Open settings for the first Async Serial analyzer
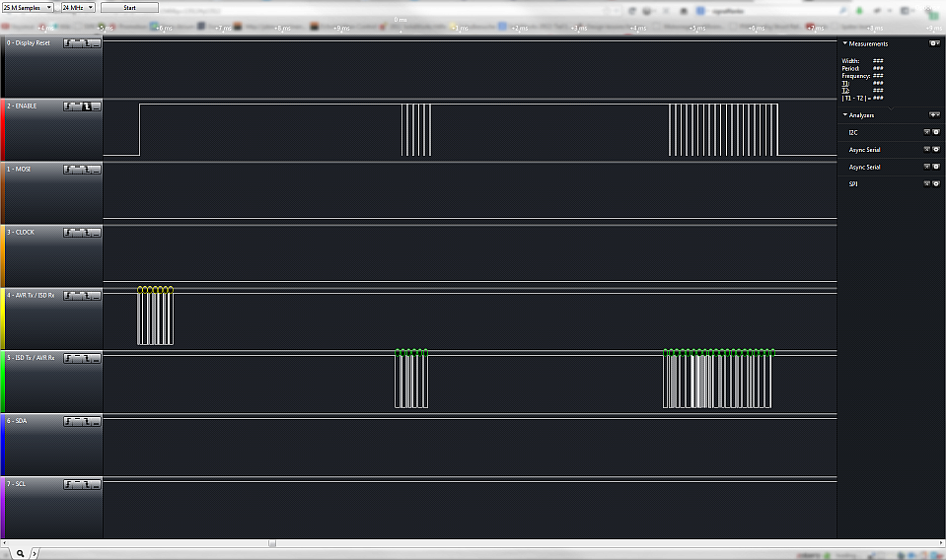Screen dimensions: 946x560 click(x=936, y=149)
